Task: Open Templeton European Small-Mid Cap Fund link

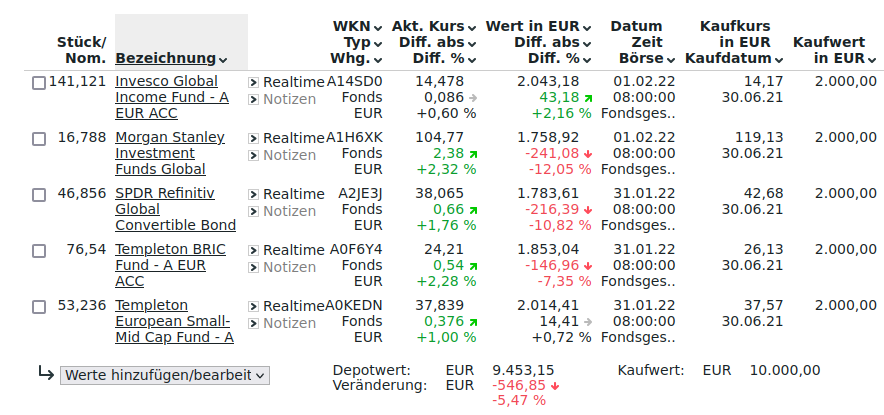Action: pyautogui.click(x=174, y=321)
